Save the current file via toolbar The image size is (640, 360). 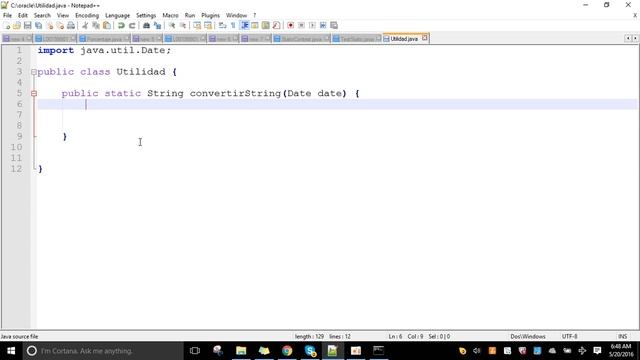[x=27, y=25]
